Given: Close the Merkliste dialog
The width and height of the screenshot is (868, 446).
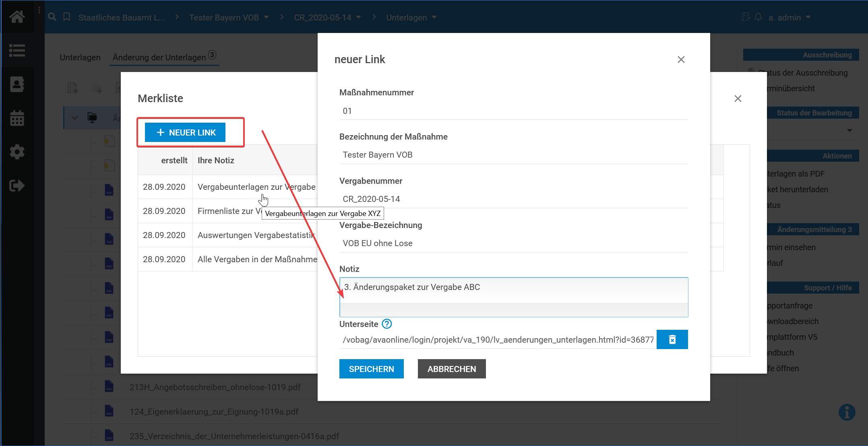Looking at the screenshot, I should click(738, 99).
